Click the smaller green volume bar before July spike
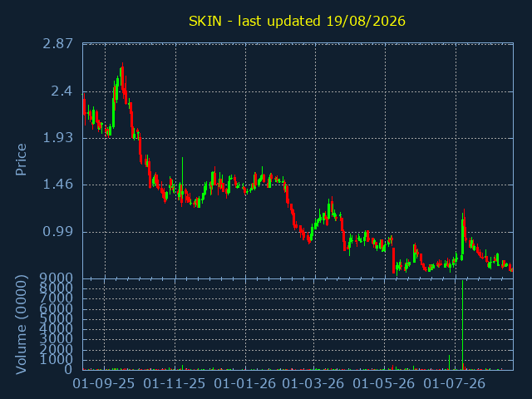Viewport: 532px width, 399px height. (449, 362)
